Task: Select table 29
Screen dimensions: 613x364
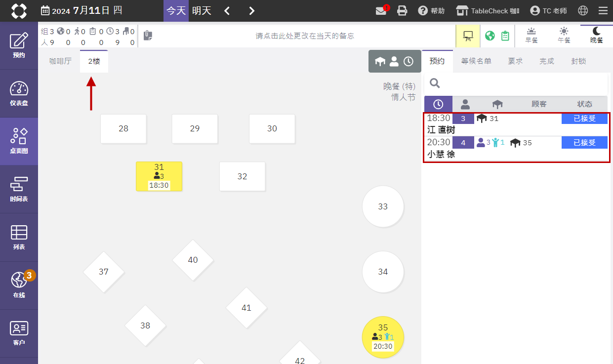Action: click(195, 129)
